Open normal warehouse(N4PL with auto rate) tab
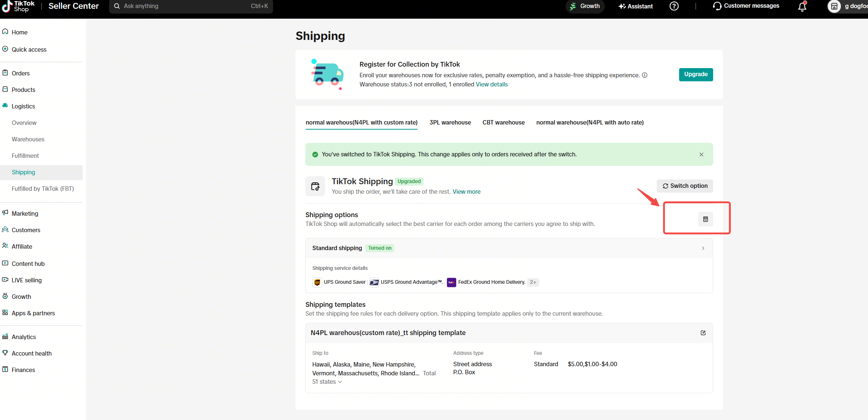 point(590,123)
